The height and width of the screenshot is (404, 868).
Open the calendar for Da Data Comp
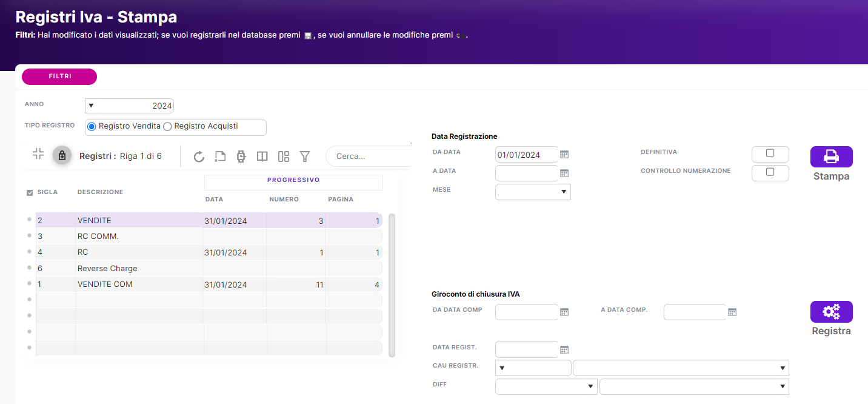click(x=564, y=312)
